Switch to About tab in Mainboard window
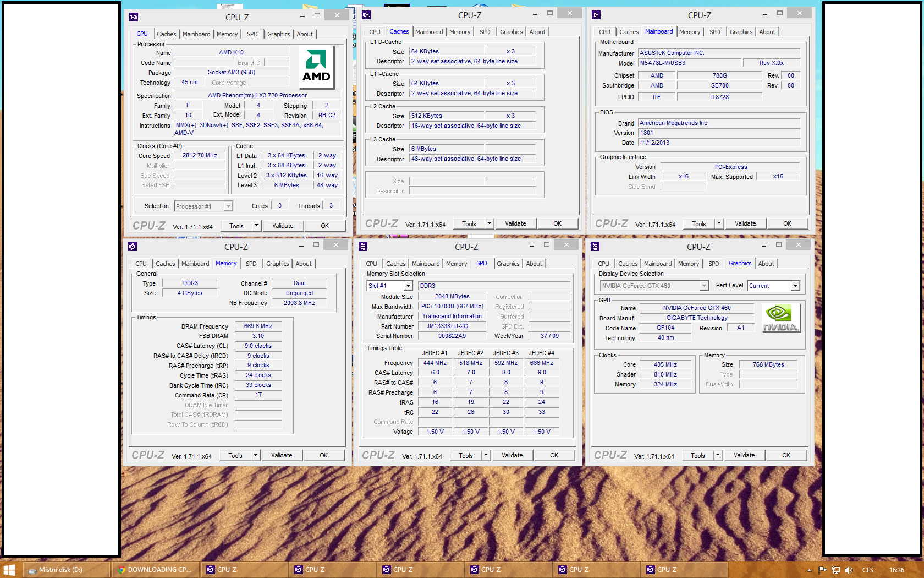This screenshot has width=924, height=578. click(767, 32)
